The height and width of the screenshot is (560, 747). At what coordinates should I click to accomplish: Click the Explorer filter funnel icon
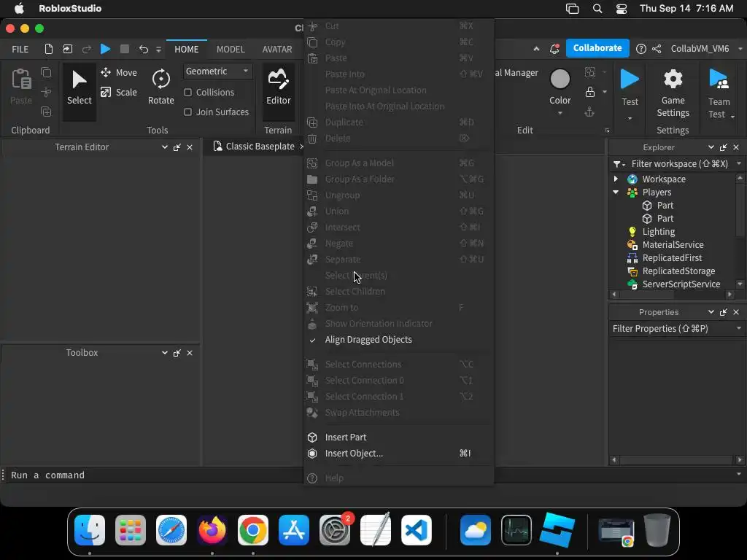[x=619, y=164]
